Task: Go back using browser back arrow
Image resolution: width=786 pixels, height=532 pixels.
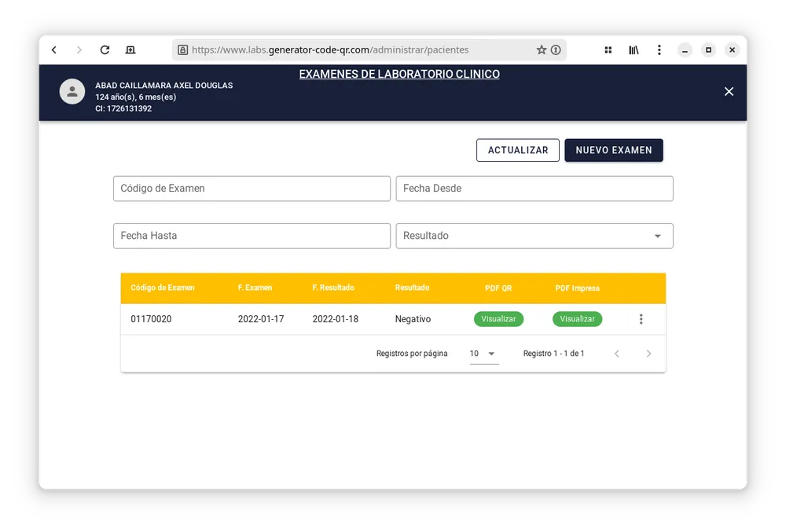Action: pos(54,50)
